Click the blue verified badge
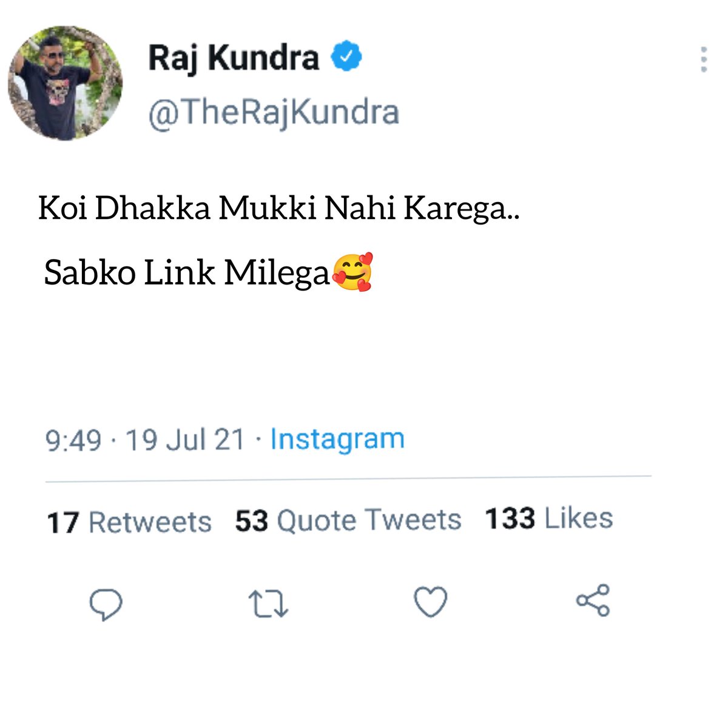The width and height of the screenshot is (728, 728). 346,57
